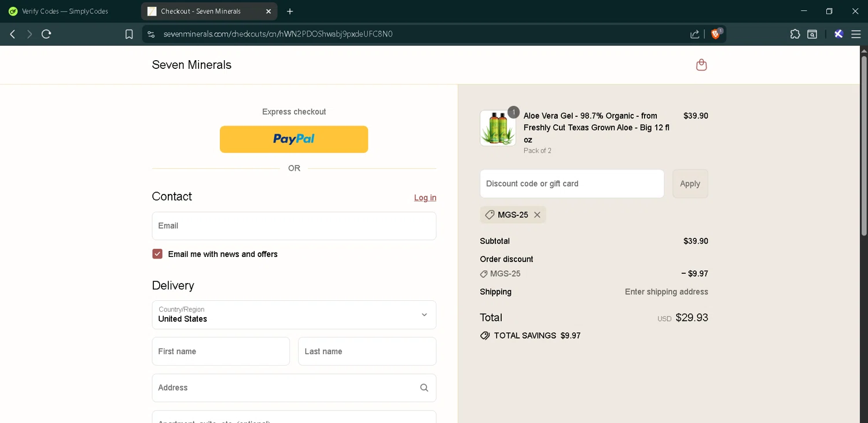Click the browser URL address bar

click(417, 34)
